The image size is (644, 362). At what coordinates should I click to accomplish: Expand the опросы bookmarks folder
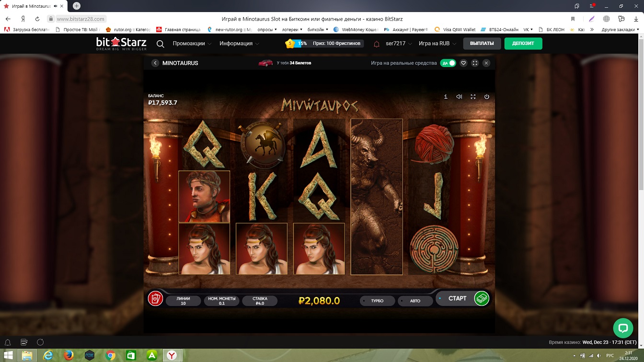[x=267, y=29]
